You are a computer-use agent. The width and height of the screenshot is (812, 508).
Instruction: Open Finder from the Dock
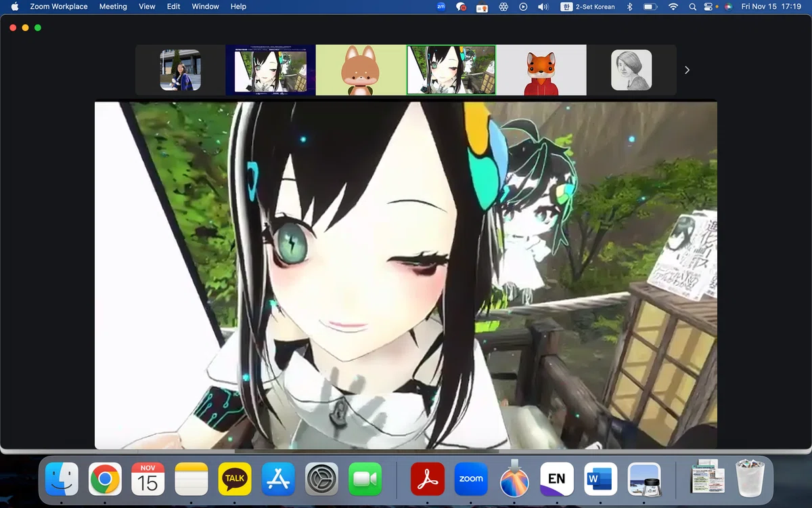[x=62, y=480]
